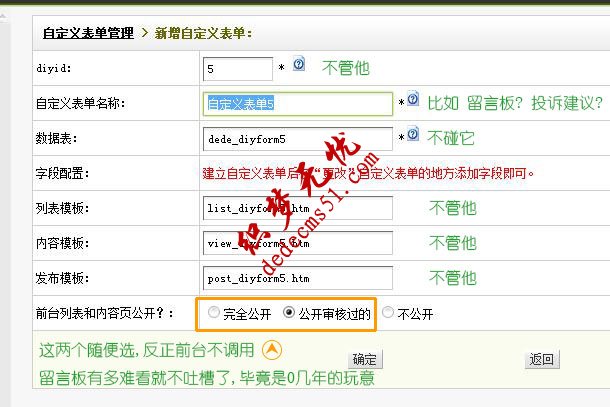Edit the 自定义表单名称 input field
Screen dimensions: 610x407
pyautogui.click(x=298, y=104)
